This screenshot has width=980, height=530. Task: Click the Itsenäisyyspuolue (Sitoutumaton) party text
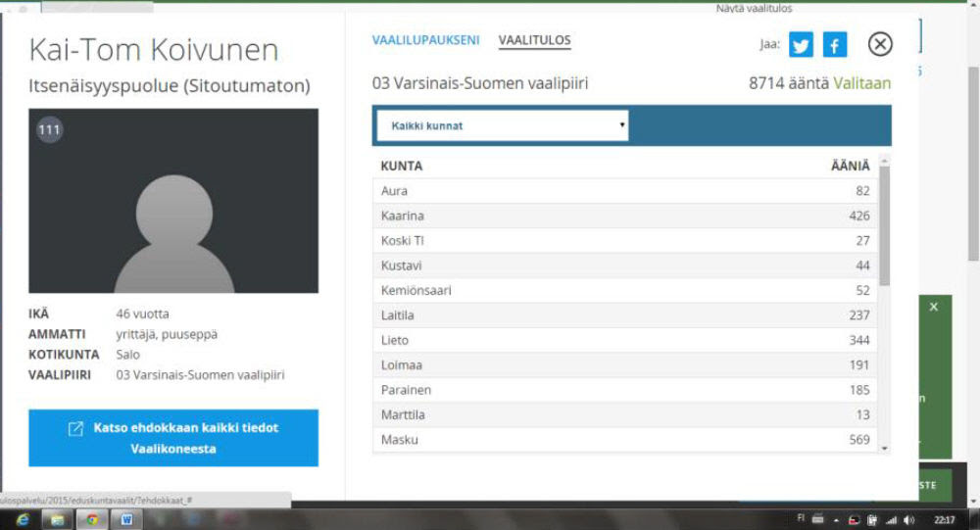pos(170,85)
